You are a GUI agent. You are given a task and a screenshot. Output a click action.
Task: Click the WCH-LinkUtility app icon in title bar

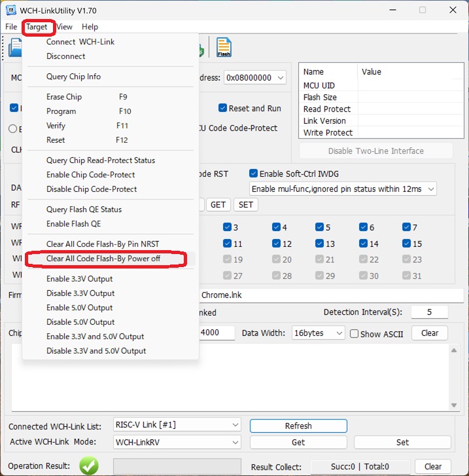(11, 10)
